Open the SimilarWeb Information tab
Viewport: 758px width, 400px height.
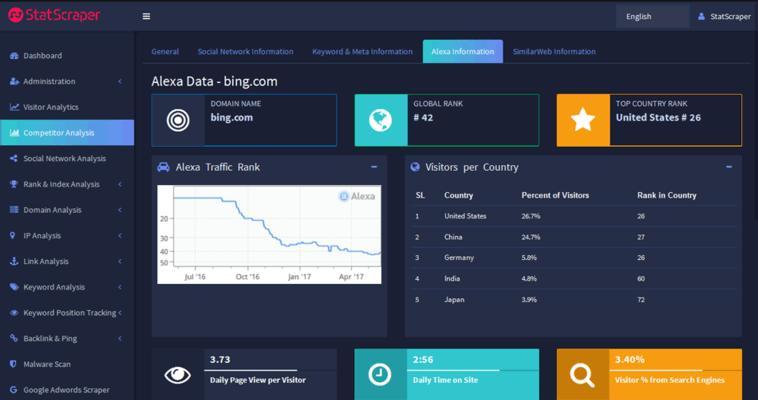pyautogui.click(x=554, y=51)
